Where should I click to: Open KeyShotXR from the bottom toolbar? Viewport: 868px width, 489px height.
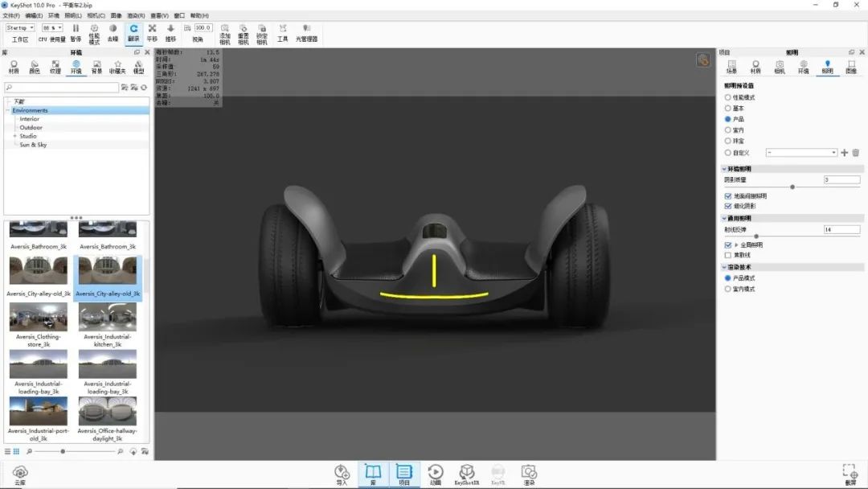pos(466,474)
